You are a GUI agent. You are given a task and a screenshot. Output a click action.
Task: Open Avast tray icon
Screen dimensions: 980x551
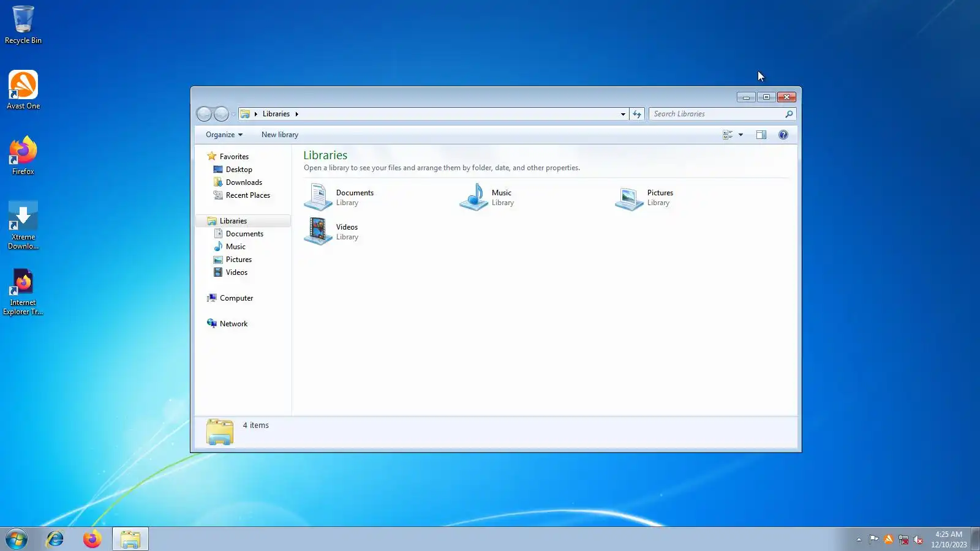pyautogui.click(x=889, y=539)
